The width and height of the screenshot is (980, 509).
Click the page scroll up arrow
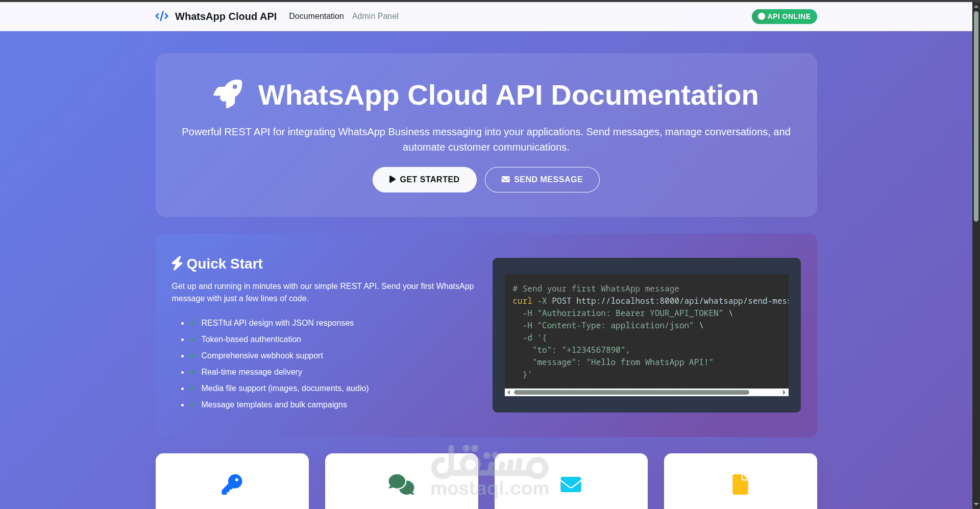(x=976, y=6)
